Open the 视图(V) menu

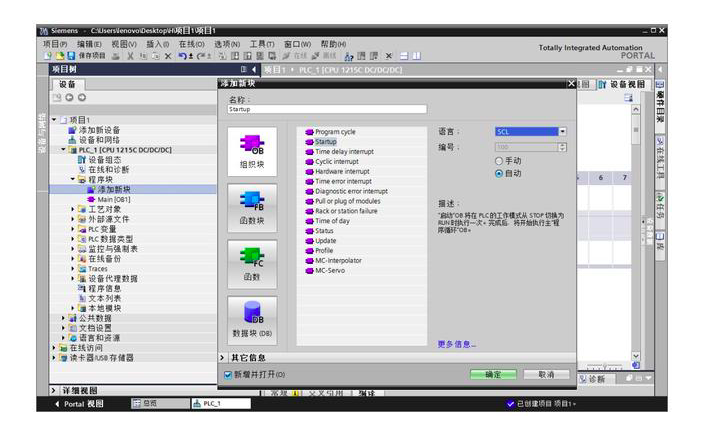(124, 44)
